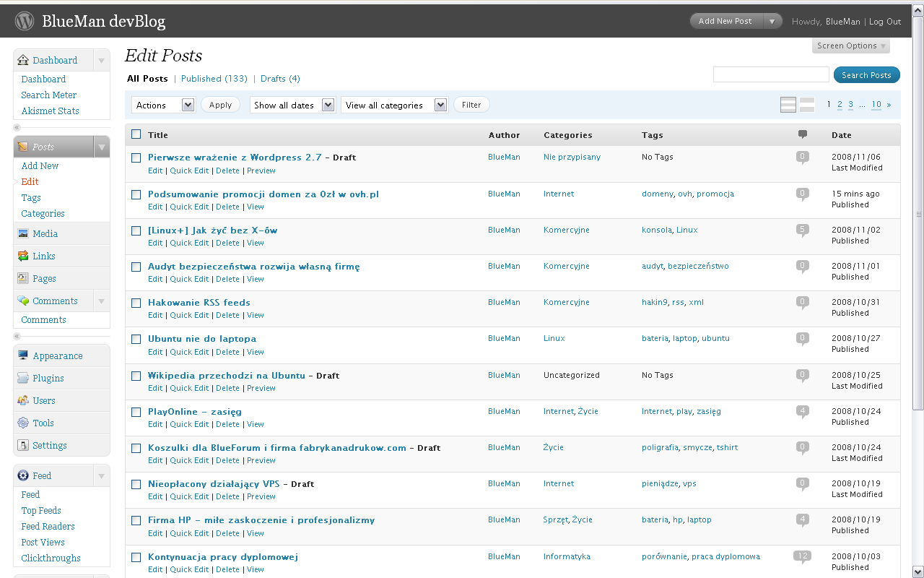Check Hakowanie RSS feeds post

136,303
